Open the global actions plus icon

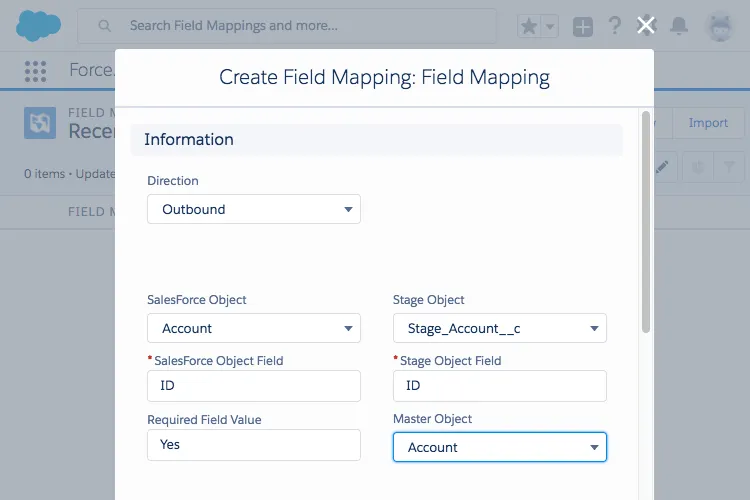pyautogui.click(x=583, y=27)
